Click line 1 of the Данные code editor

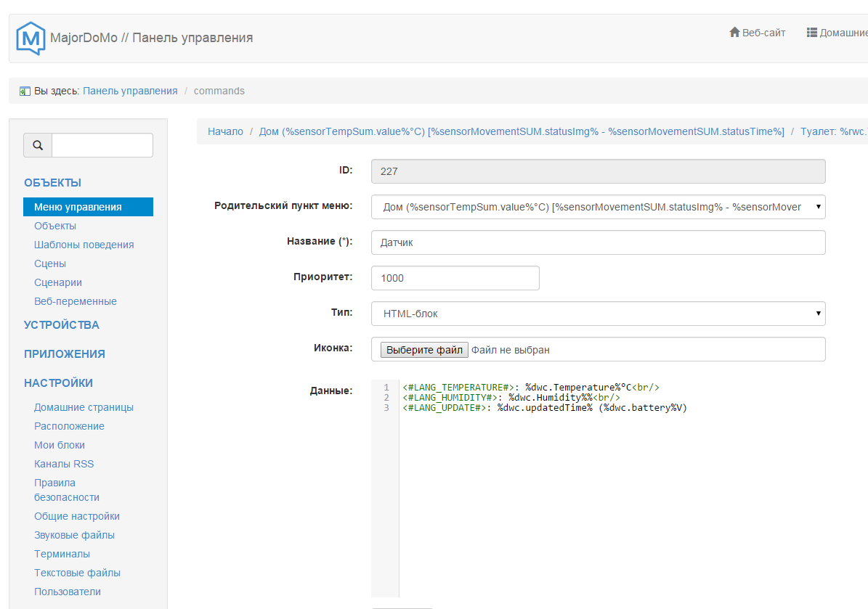[531, 387]
